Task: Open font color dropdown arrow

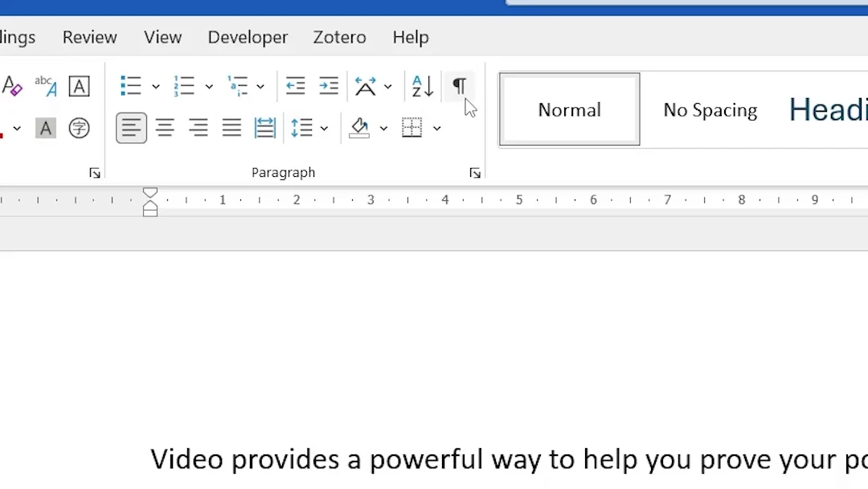Action: coord(17,129)
